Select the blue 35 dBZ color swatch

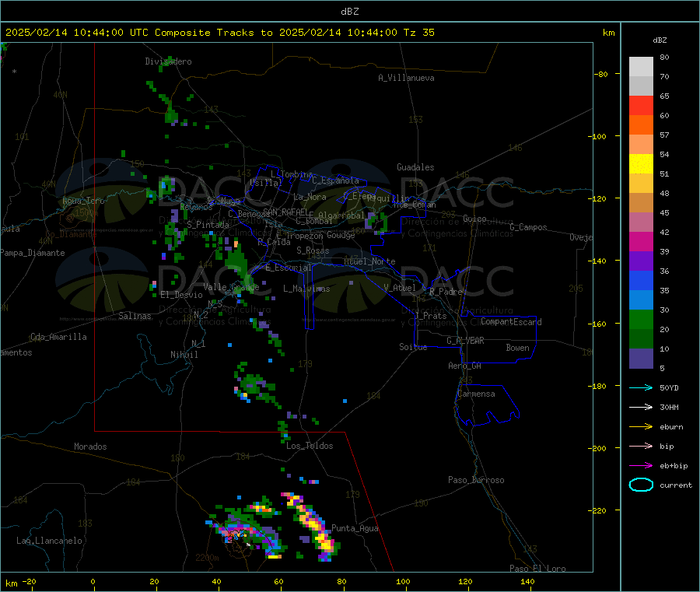[641, 280]
